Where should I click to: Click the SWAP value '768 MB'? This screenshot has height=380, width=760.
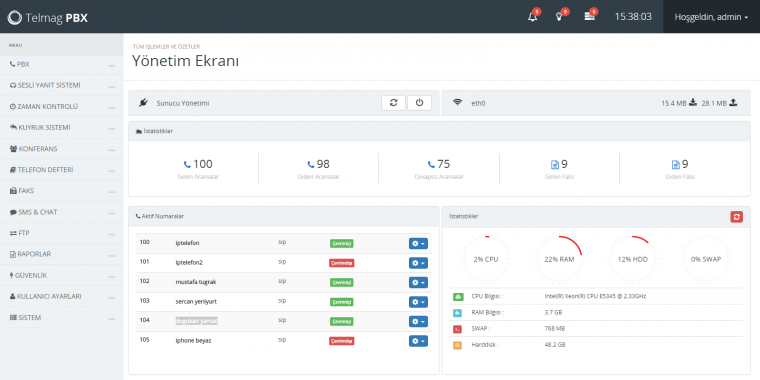click(x=555, y=329)
